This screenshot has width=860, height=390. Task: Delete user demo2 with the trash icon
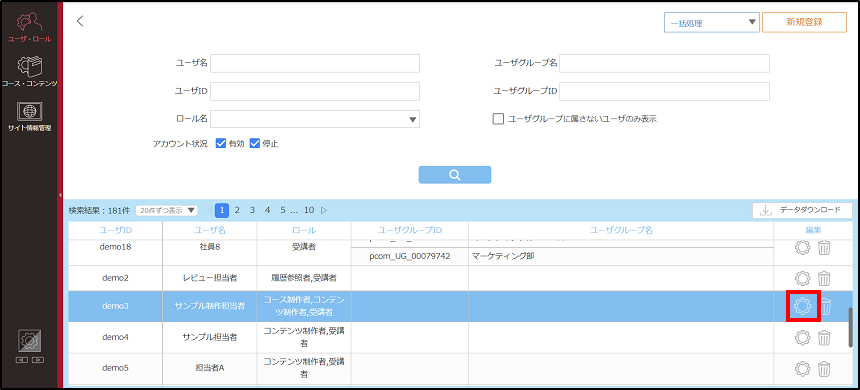click(824, 278)
